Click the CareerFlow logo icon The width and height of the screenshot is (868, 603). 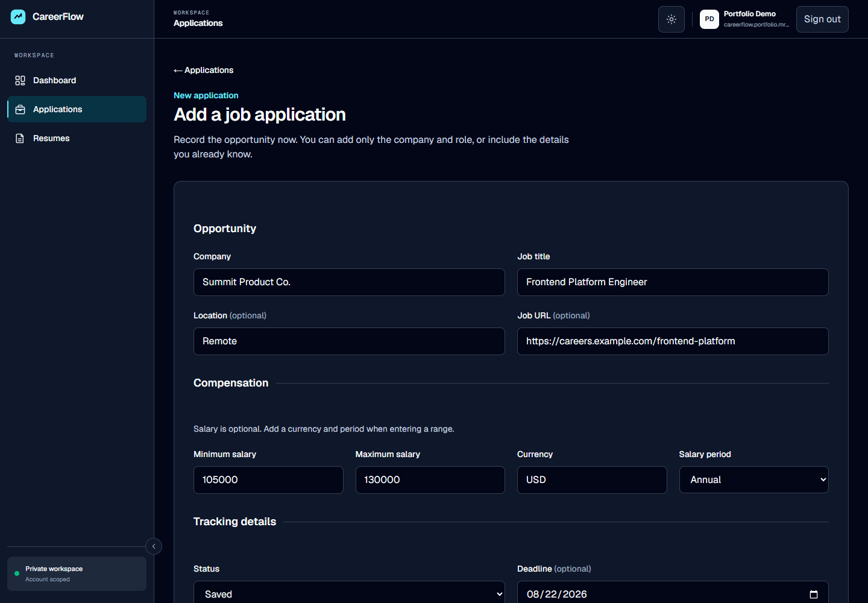18,17
